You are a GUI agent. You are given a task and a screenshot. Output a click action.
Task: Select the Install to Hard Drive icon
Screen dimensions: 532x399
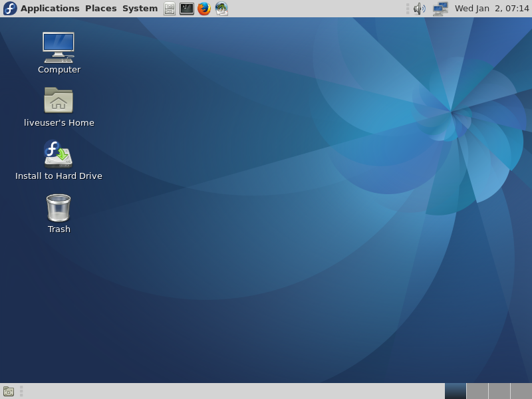(59, 154)
